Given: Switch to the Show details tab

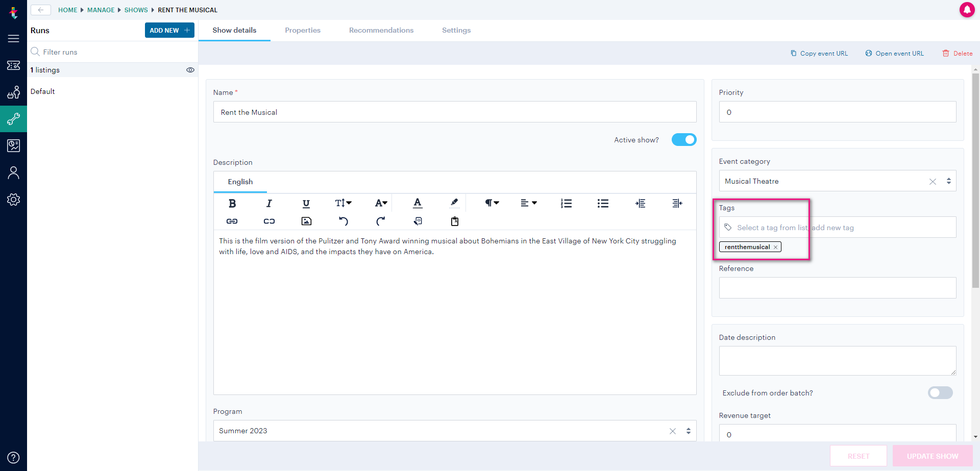Looking at the screenshot, I should (x=234, y=30).
